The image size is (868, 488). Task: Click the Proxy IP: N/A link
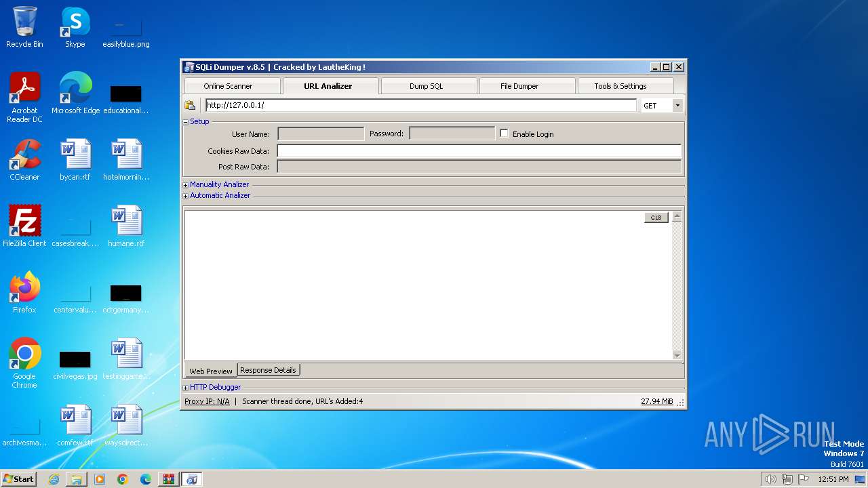pyautogui.click(x=207, y=401)
